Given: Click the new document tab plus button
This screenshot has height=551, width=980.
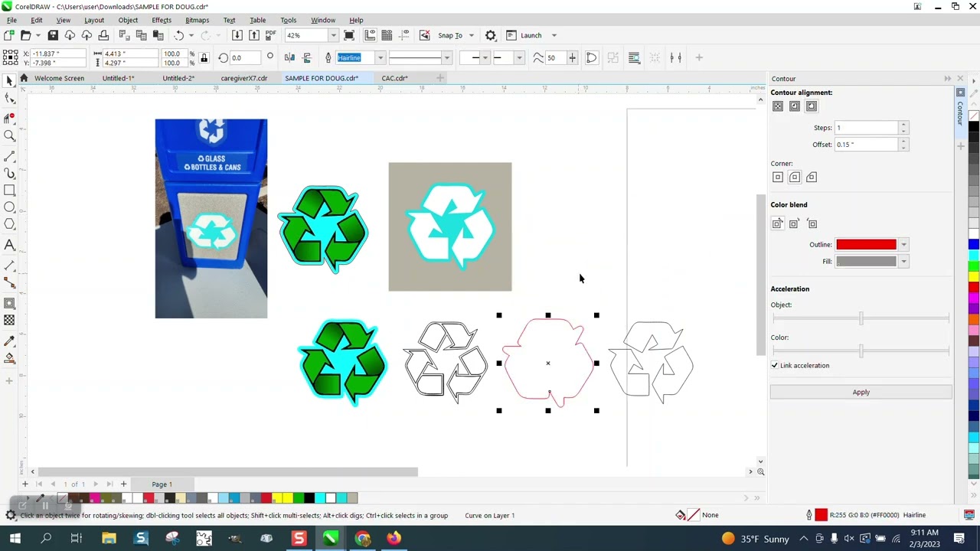Looking at the screenshot, I should click(x=440, y=78).
